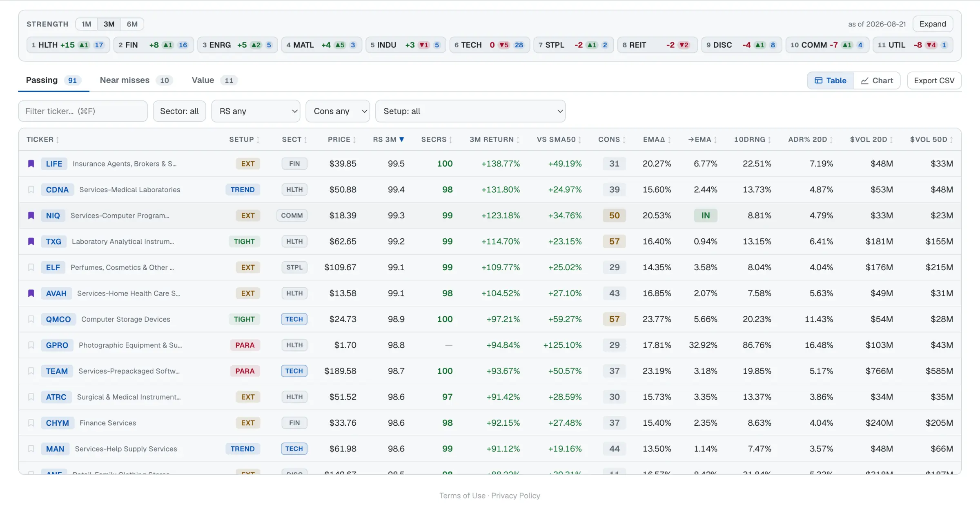
Task: Open the Setup: all dropdown
Action: click(x=470, y=111)
